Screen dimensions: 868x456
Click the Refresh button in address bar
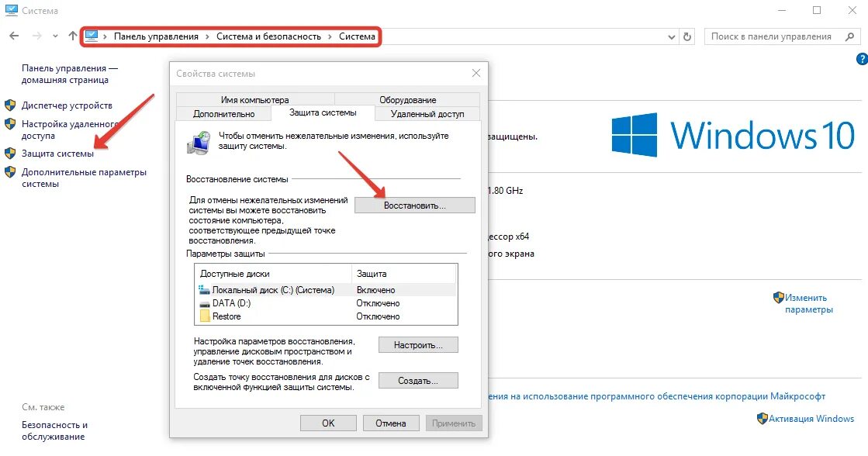point(687,36)
